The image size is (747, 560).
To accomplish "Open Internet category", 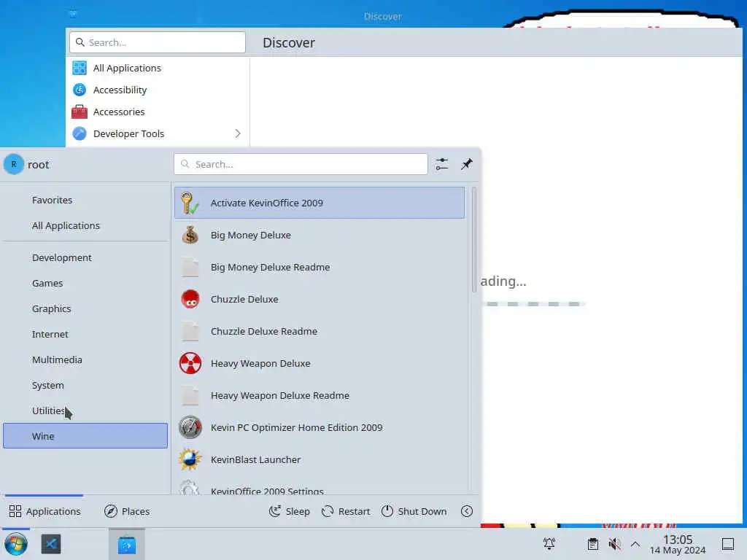I will [x=86, y=334].
